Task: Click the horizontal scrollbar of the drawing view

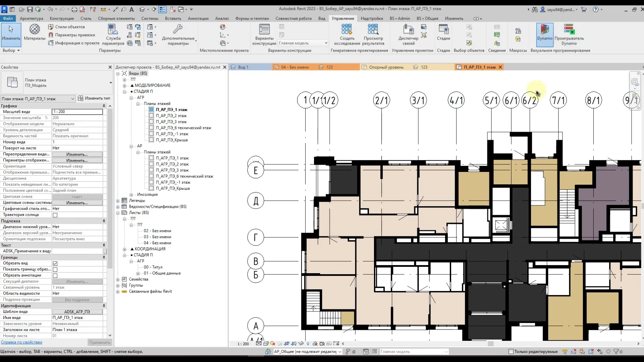Action: [x=490, y=344]
